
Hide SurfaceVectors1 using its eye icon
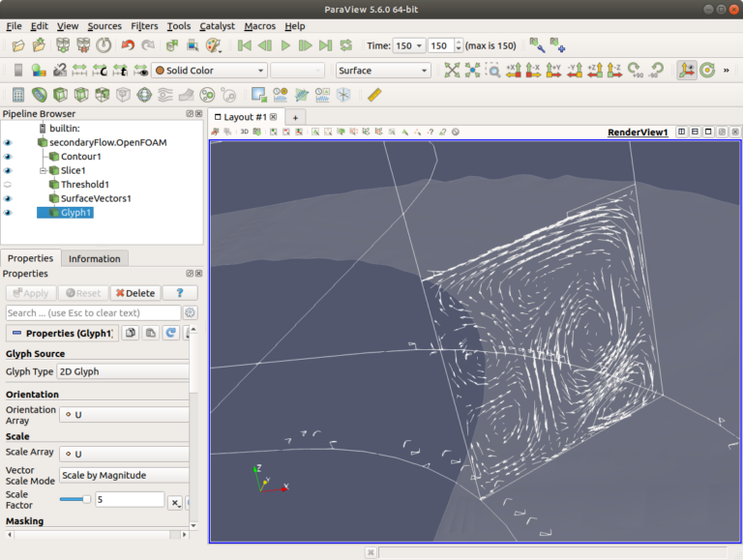point(8,198)
